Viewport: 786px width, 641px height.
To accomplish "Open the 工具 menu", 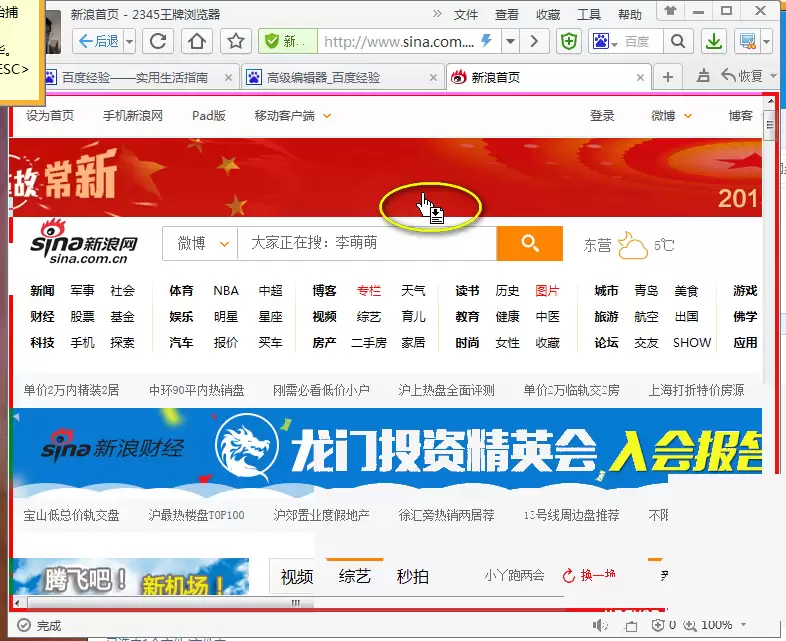I will (x=588, y=15).
